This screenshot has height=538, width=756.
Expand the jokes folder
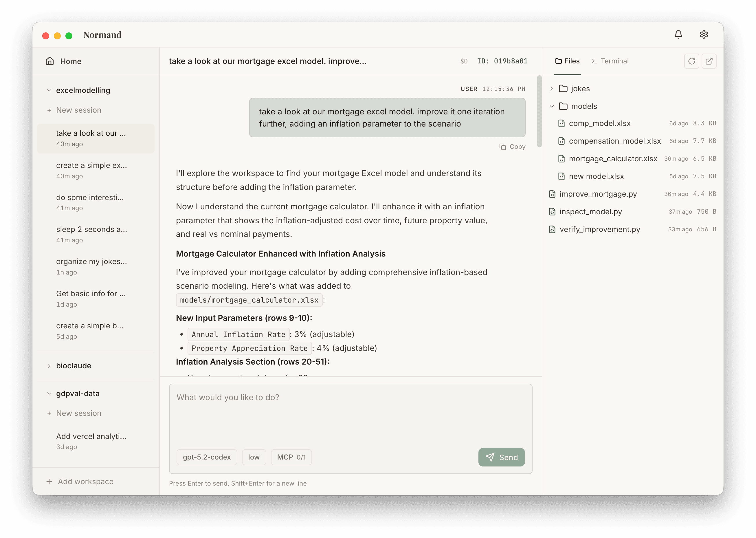[551, 89]
